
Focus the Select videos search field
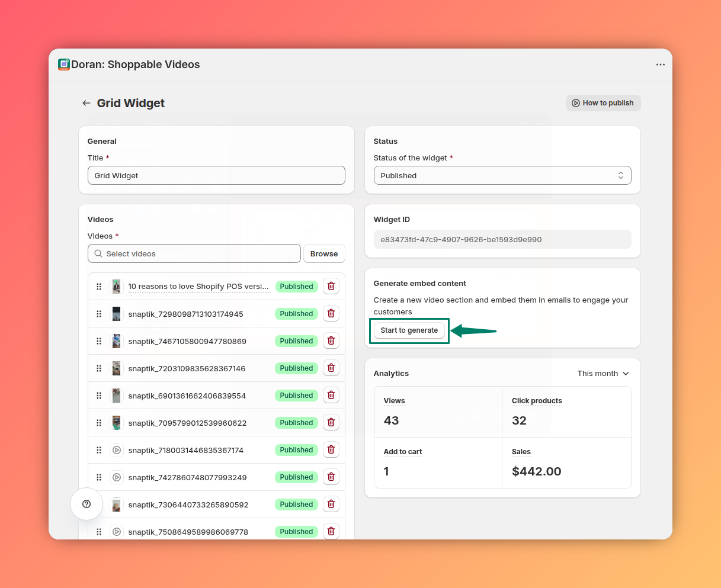tap(194, 253)
